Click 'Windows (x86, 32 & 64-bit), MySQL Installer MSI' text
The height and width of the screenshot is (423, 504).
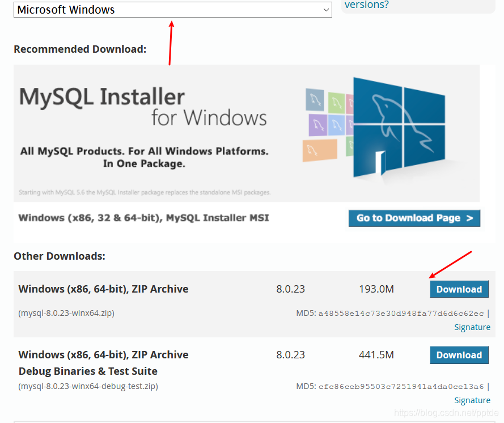click(x=143, y=218)
